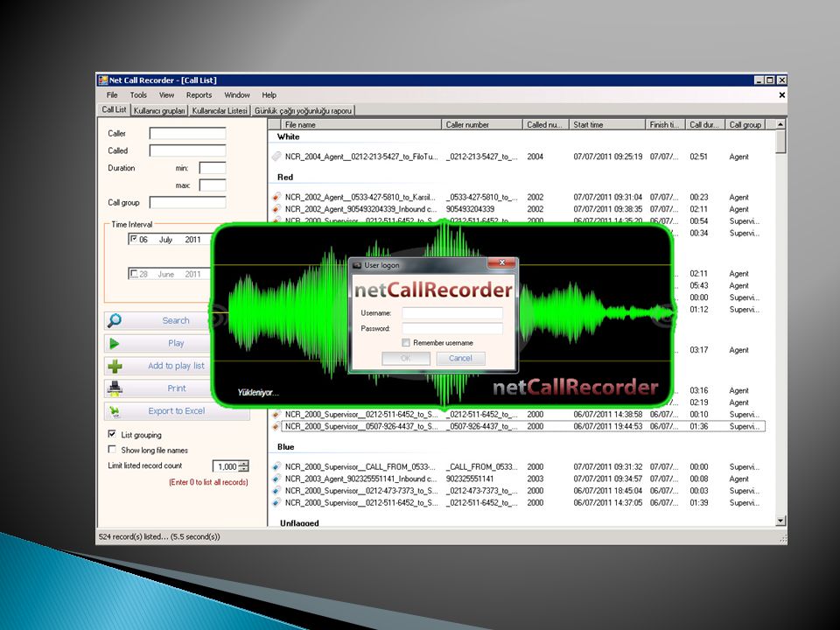Toggle the List grouping checkbox
This screenshot has width=840, height=630.
pos(112,435)
